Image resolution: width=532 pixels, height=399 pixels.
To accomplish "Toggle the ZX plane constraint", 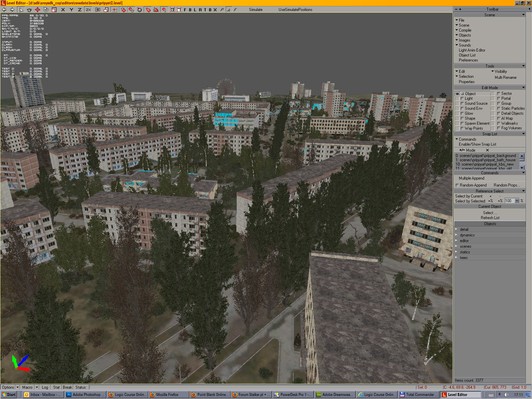I will pyautogui.click(x=88, y=10).
